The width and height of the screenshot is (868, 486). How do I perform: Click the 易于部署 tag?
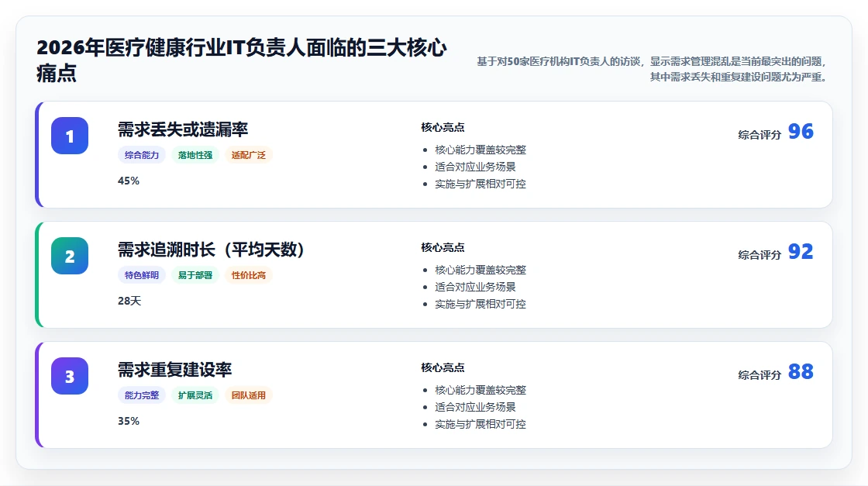coord(195,275)
